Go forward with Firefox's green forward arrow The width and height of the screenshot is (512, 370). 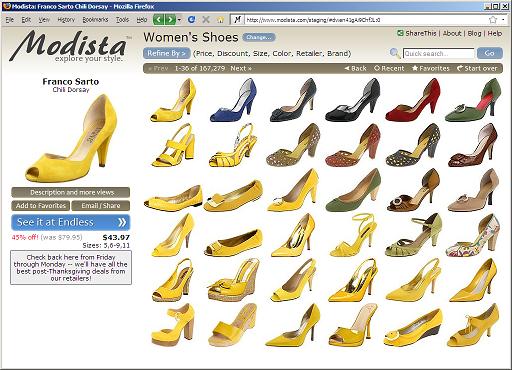click(170, 20)
